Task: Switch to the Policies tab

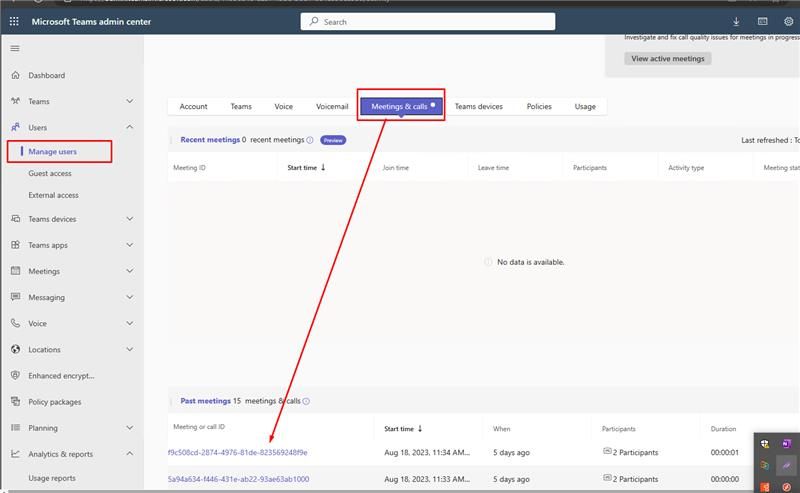Action: 539,106
